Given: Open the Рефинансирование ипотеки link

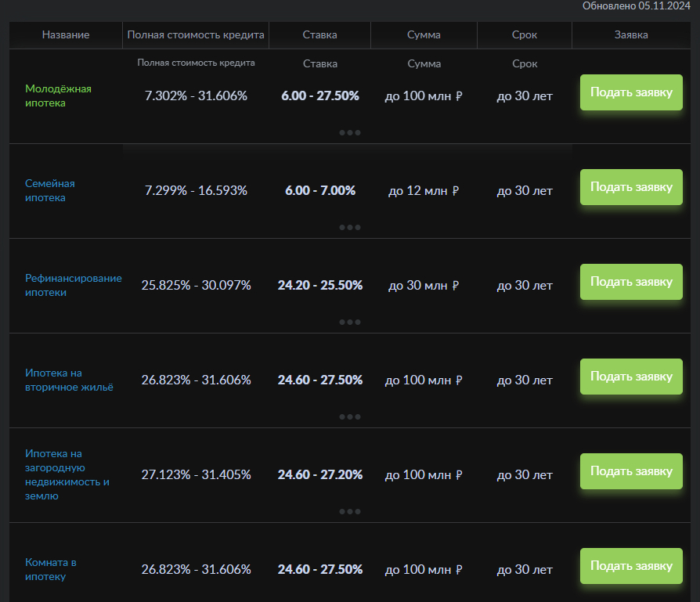Looking at the screenshot, I should [74, 285].
